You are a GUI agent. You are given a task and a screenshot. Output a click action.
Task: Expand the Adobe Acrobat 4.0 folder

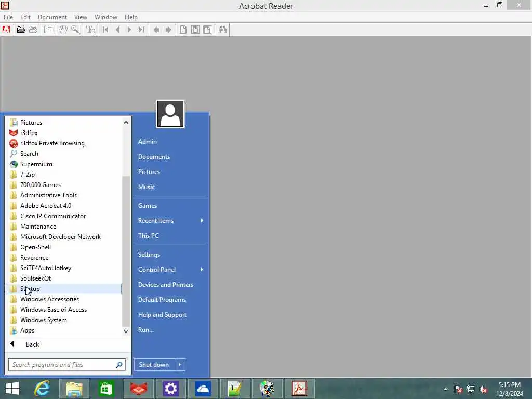coord(64,206)
